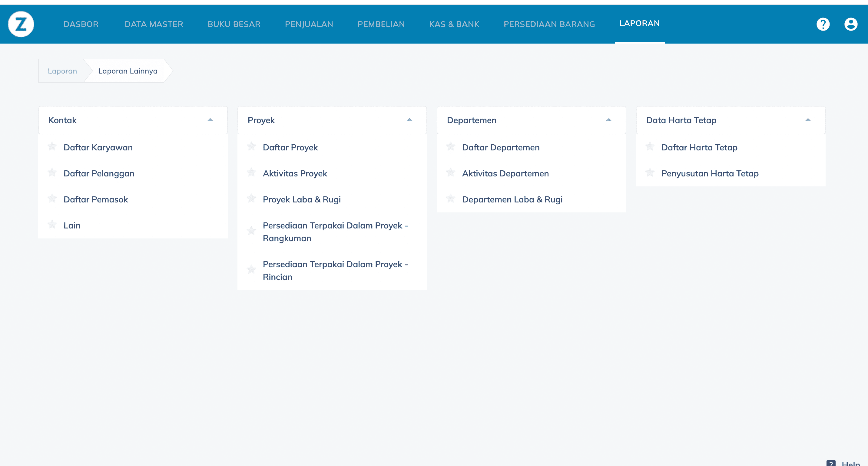Star the Aktivitas Departemen report
868x466 pixels.
451,172
